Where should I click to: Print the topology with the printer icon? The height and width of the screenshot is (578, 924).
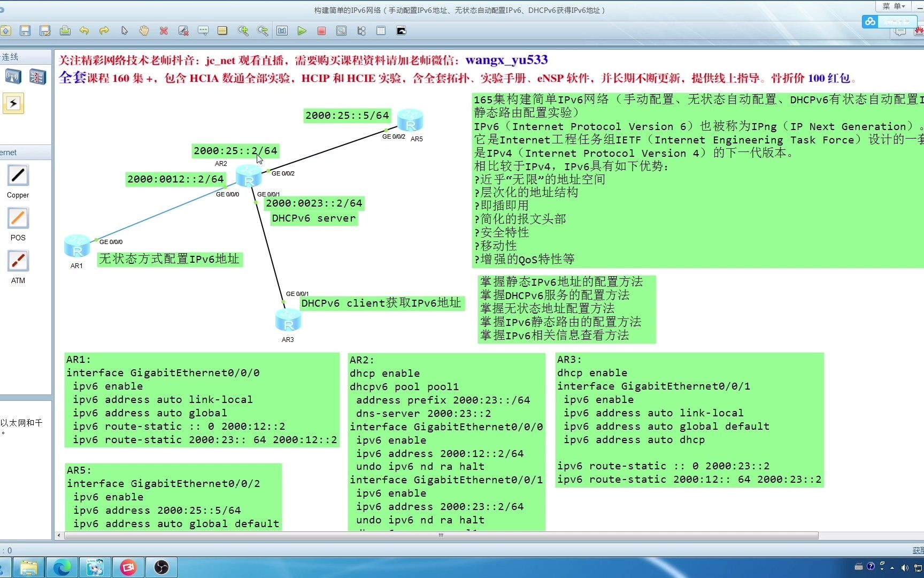pyautogui.click(x=65, y=31)
